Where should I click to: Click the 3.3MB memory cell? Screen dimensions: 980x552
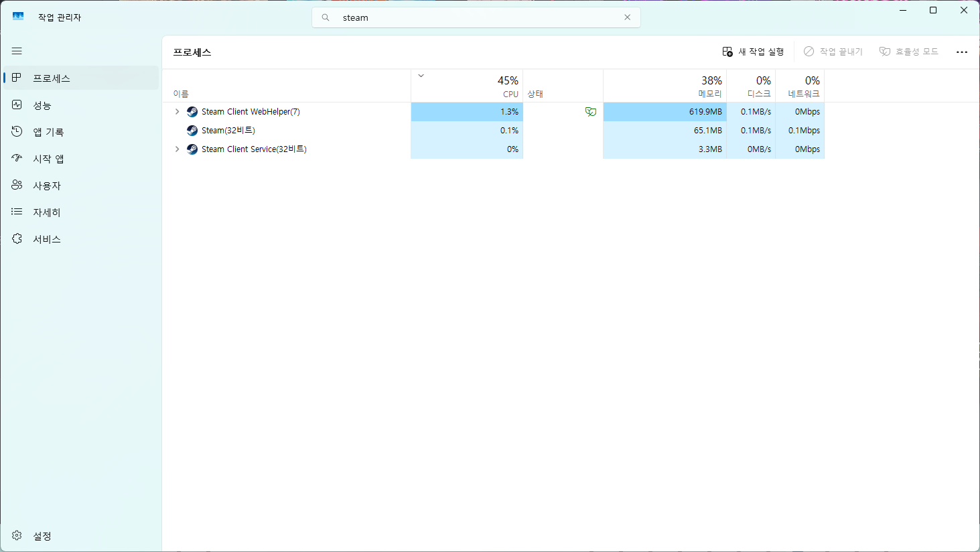coord(664,149)
